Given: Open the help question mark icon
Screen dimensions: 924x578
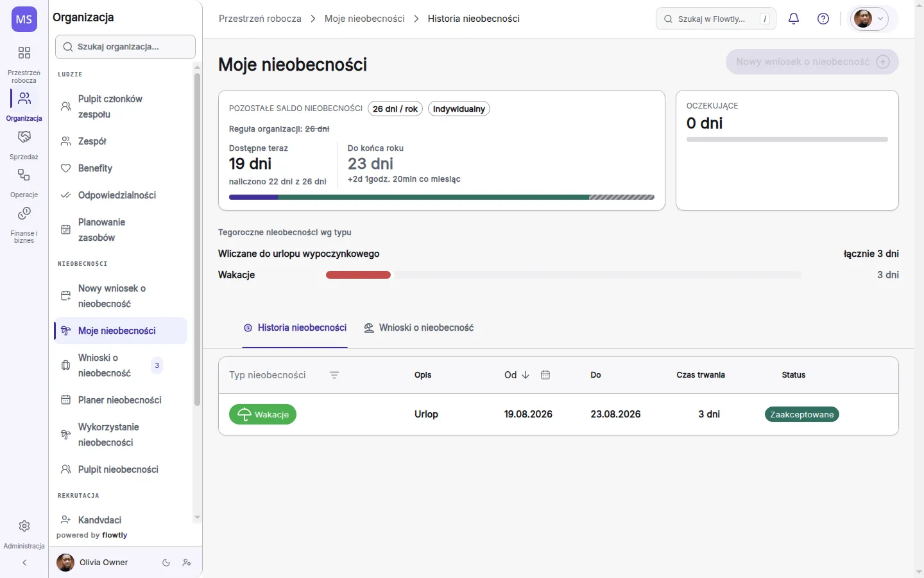Looking at the screenshot, I should click(823, 19).
